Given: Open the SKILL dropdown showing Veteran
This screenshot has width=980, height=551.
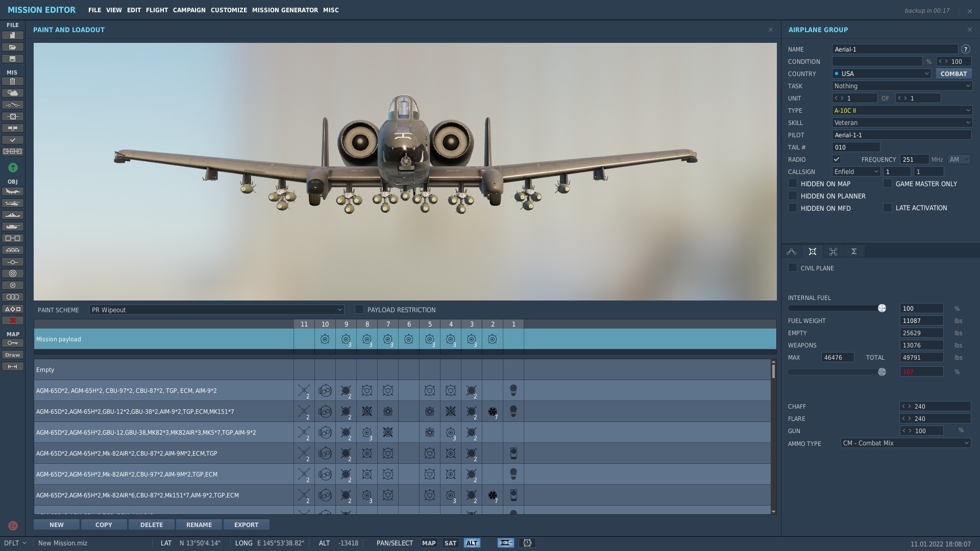Looking at the screenshot, I should coord(902,122).
